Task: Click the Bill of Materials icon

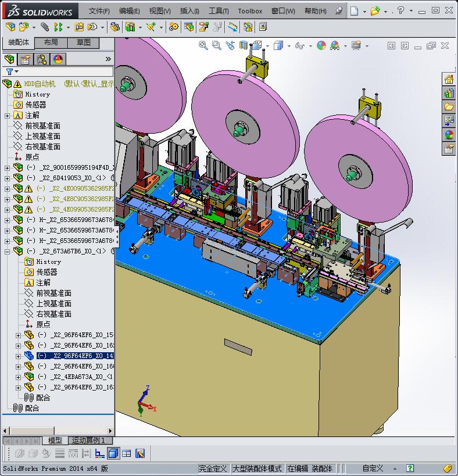Action: (x=189, y=27)
